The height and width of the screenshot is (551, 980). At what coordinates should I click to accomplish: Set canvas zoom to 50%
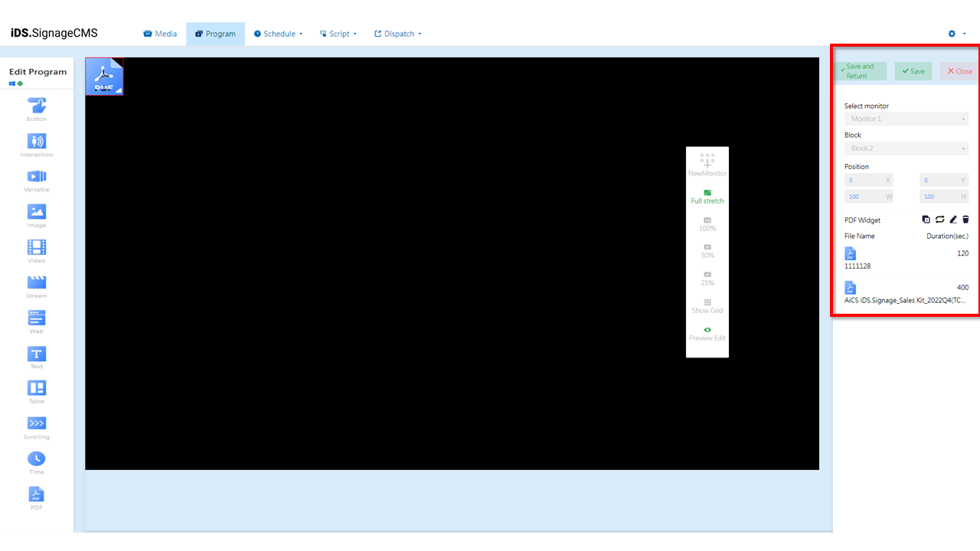coord(707,250)
